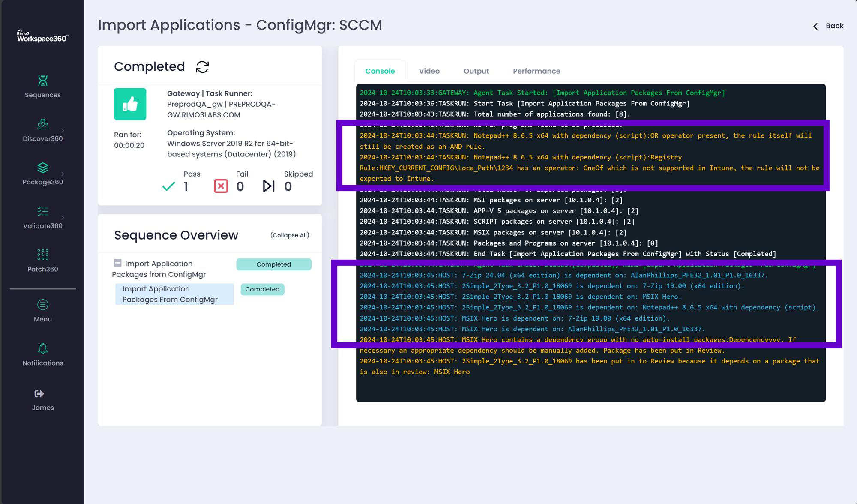This screenshot has height=504, width=857.
Task: Click the page title Import Applications - ConfigMgr: SCCM
Action: [x=240, y=25]
